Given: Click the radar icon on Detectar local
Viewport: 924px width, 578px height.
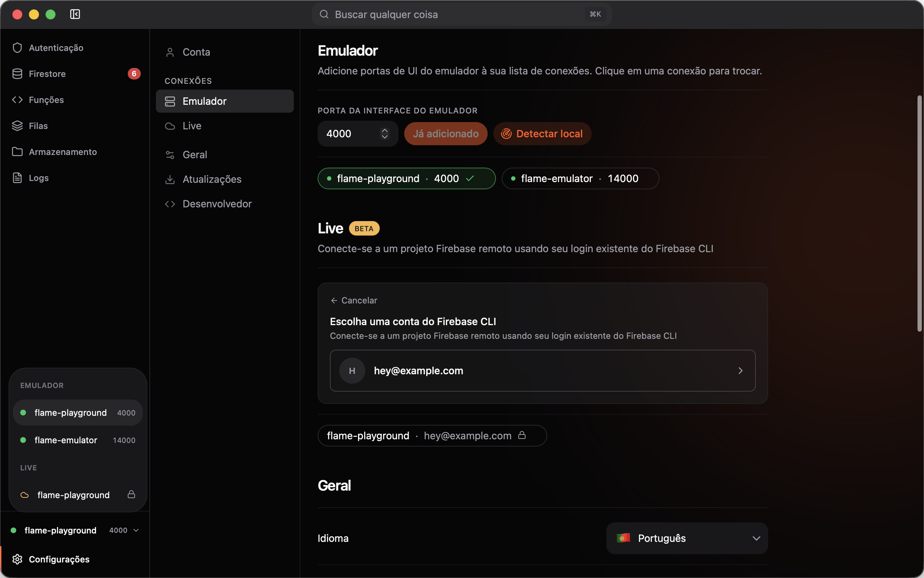Looking at the screenshot, I should pos(506,133).
